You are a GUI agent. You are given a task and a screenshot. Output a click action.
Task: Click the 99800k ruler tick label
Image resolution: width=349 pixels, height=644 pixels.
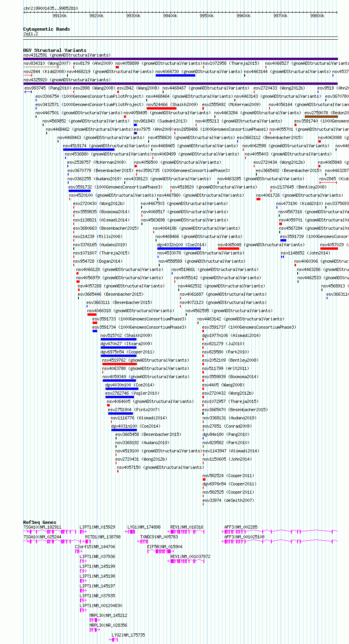point(317,16)
